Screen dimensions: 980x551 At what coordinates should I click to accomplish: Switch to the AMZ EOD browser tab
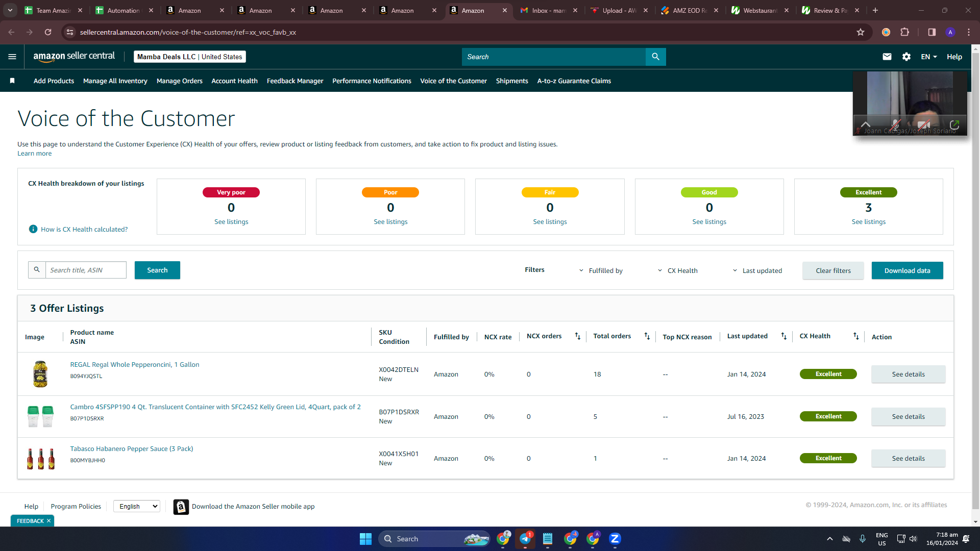(690, 10)
